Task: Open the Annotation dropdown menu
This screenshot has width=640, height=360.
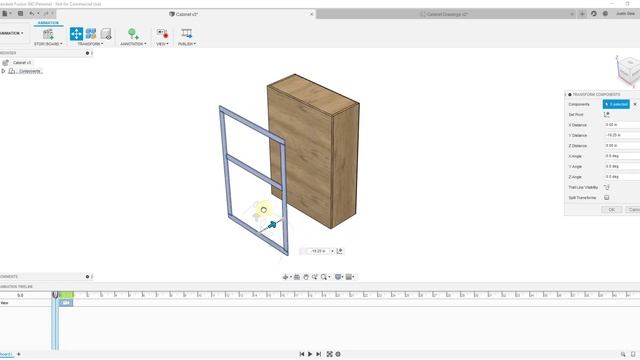Action: (133, 44)
